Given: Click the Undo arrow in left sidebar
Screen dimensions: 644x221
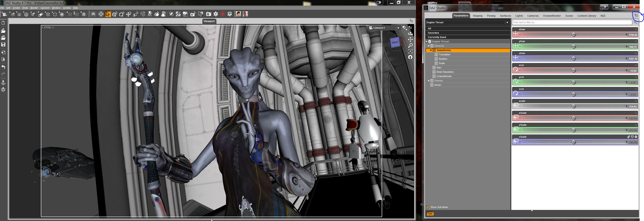Looking at the screenshot, I should point(3,67).
